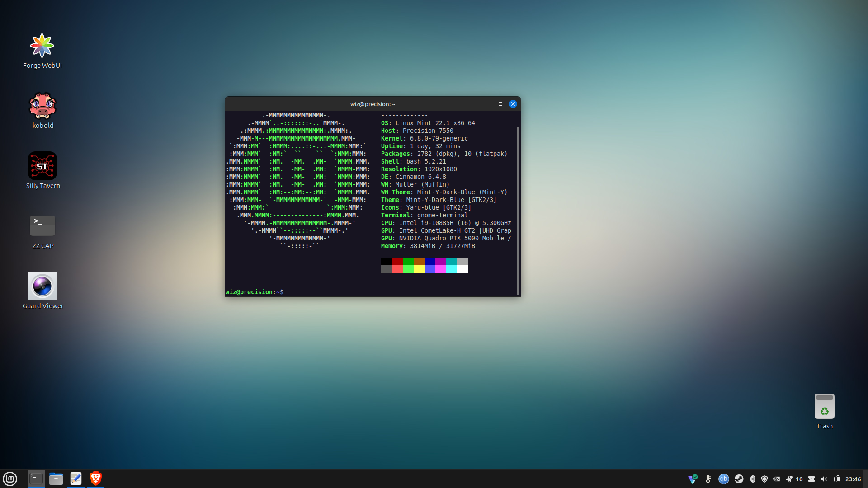Click the Proton VPN tray icon
Viewport: 868px width, 488px height.
[693, 479]
